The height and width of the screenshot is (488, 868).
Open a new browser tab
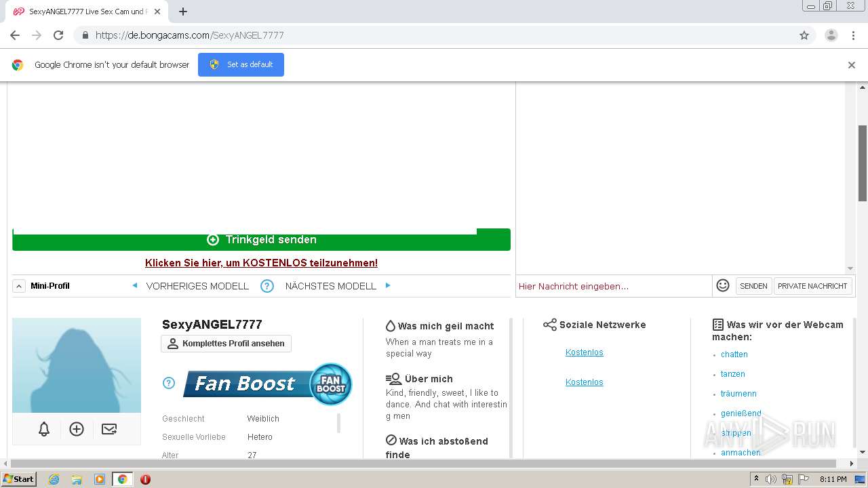tap(183, 12)
